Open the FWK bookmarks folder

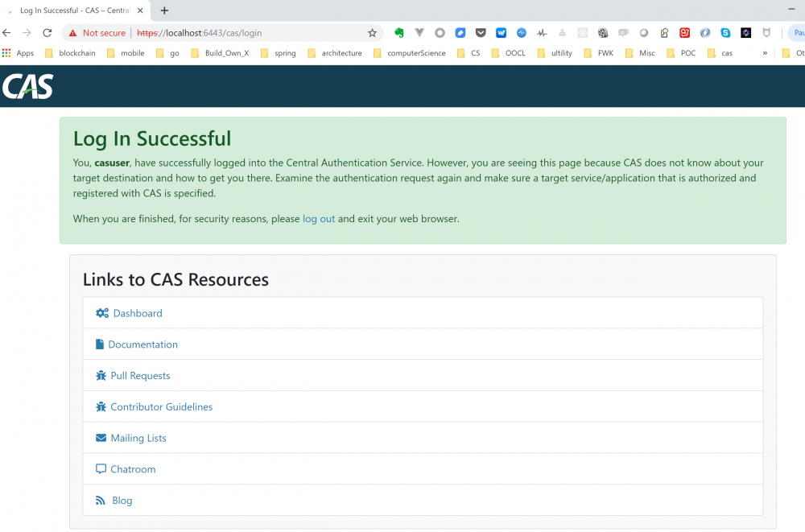[x=599, y=53]
